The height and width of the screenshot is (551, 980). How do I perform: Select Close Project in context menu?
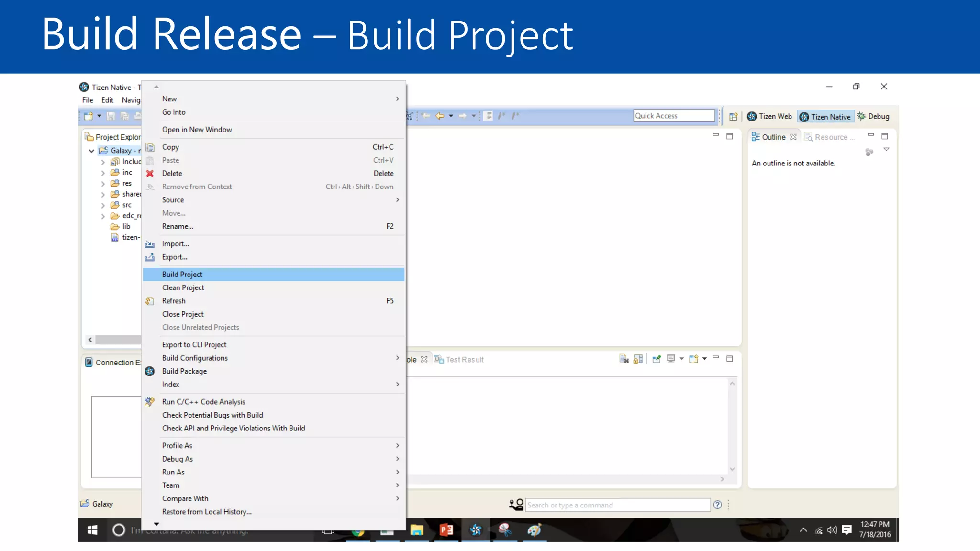click(273, 314)
